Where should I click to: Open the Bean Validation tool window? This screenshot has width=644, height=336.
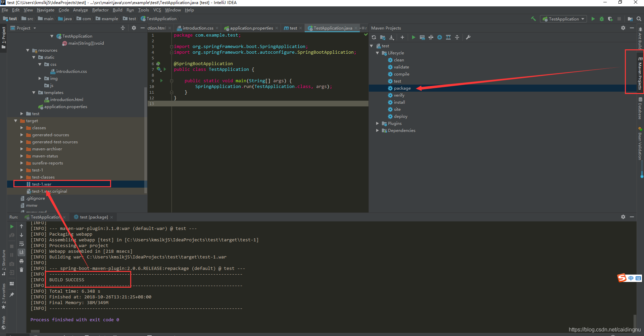pyautogui.click(x=640, y=143)
